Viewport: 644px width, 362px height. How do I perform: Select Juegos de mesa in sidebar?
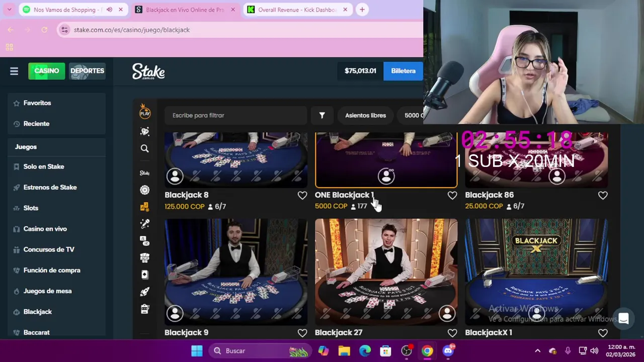tap(56, 291)
